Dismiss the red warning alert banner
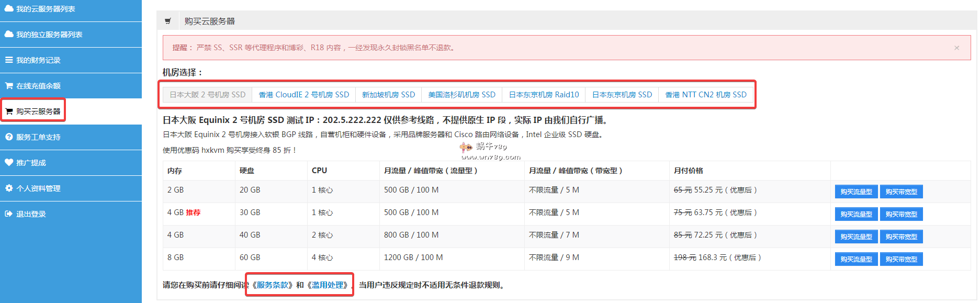Image resolution: width=980 pixels, height=303 pixels. click(956, 48)
